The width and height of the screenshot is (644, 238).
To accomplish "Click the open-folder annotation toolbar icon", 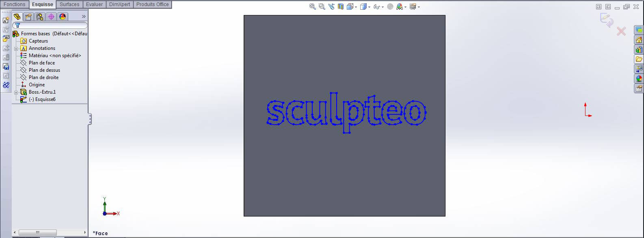I will (6, 39).
